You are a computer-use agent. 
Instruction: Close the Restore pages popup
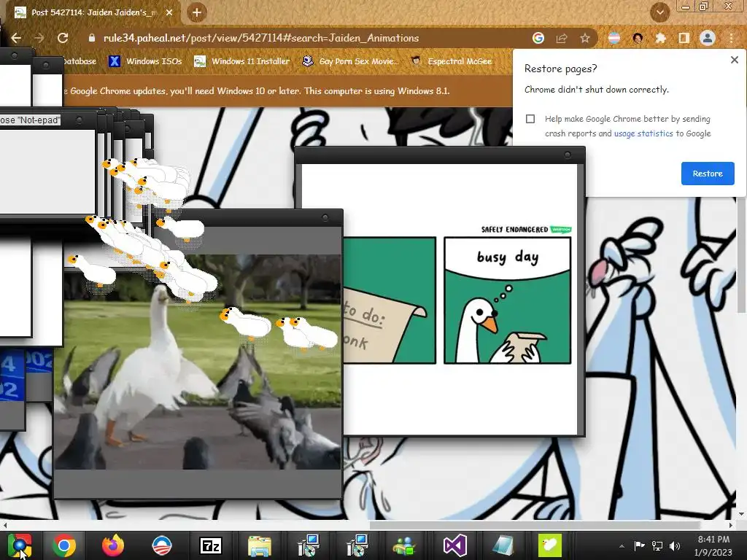tap(734, 60)
